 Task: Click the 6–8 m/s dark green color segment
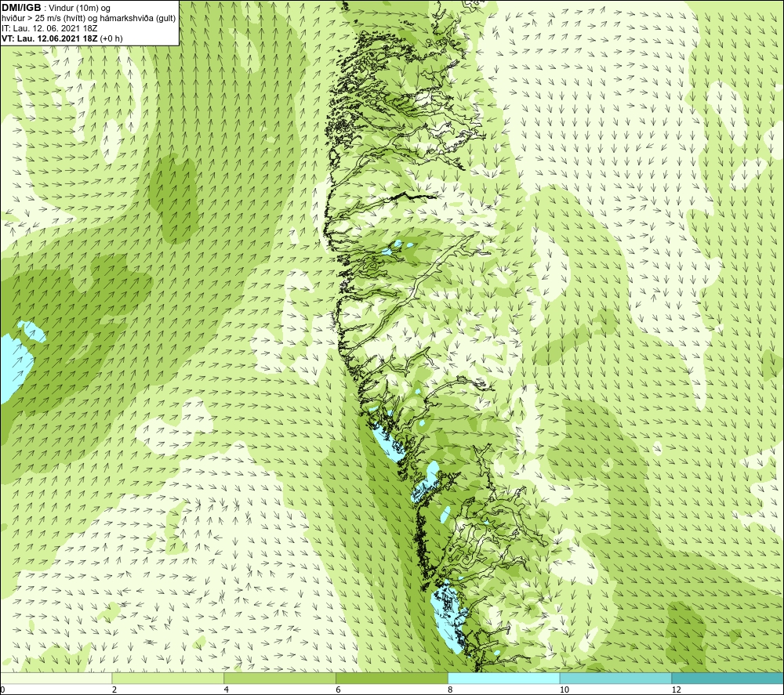pos(392,678)
